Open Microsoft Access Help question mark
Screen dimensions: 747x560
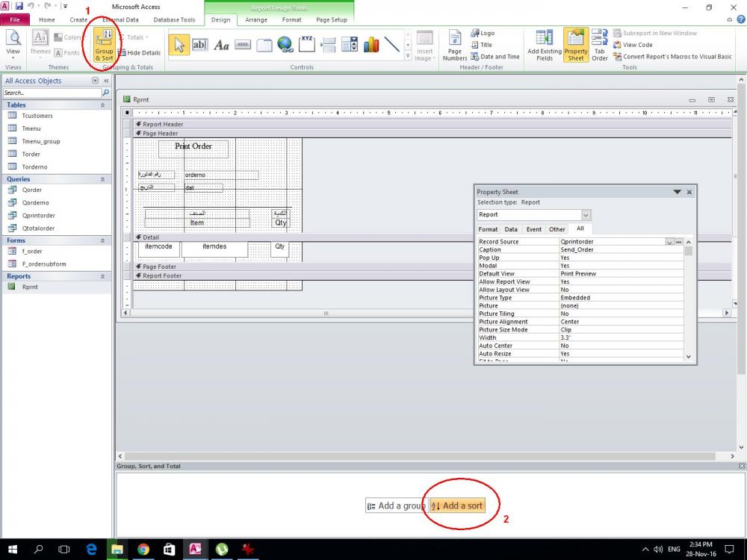click(x=741, y=19)
